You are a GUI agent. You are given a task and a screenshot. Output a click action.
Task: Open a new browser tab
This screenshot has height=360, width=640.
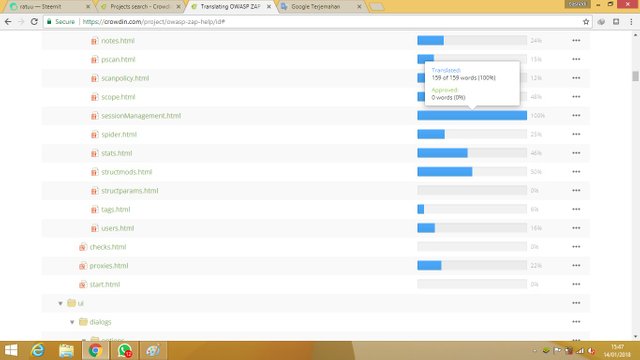[377, 7]
